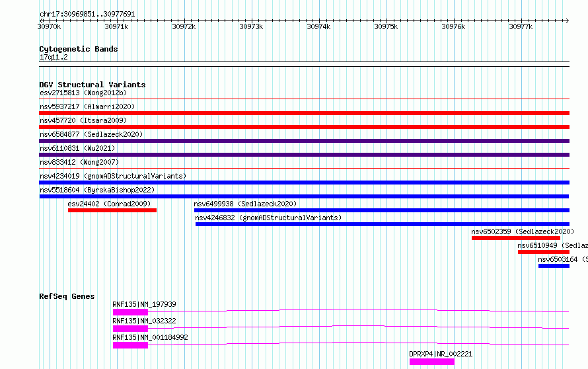Click the nsv5518604 blue variant bar
This screenshot has width=588, height=369.
(304, 196)
